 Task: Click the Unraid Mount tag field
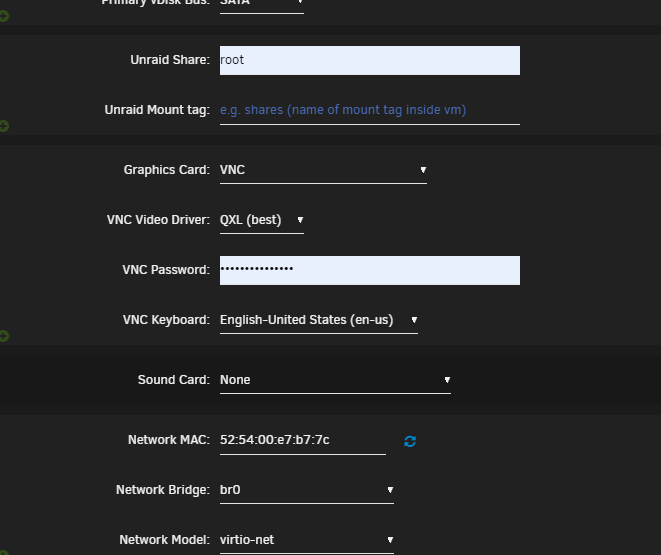tap(370, 110)
